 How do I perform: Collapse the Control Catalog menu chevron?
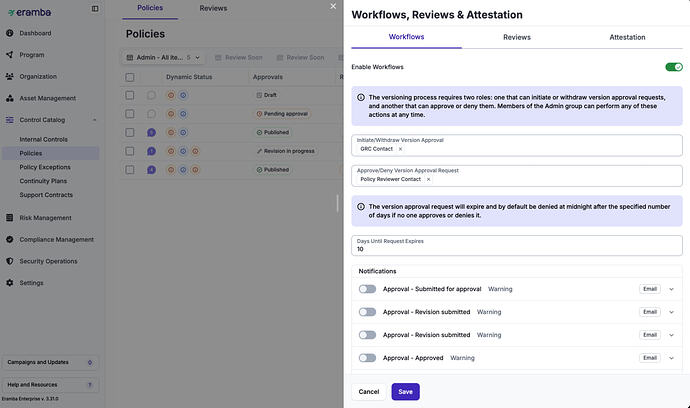[x=95, y=120]
